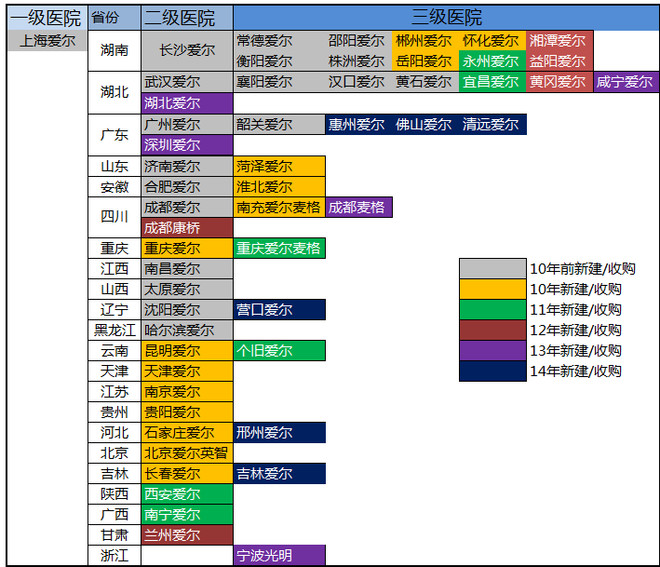660x567 pixels.
Task: Select the 浙江 province cell
Action: click(x=114, y=556)
